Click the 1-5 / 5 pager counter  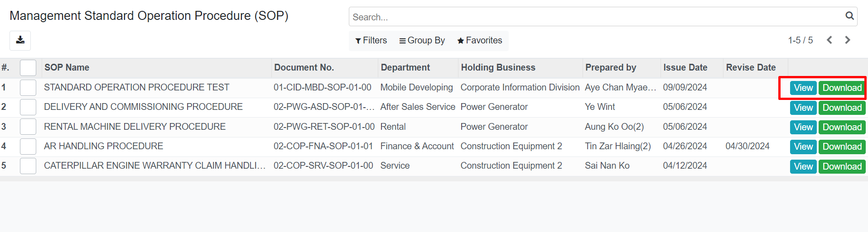[800, 40]
